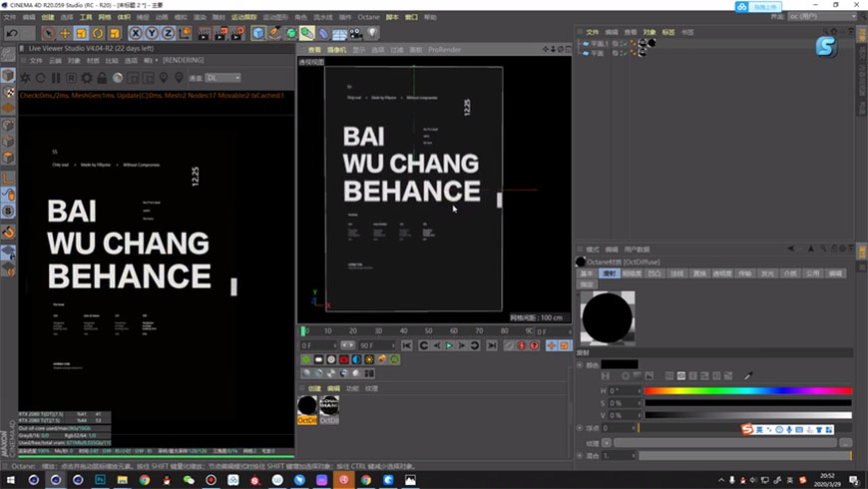868x489 pixels.
Task: Pick color with the eyedropper icon
Action: pos(748,376)
